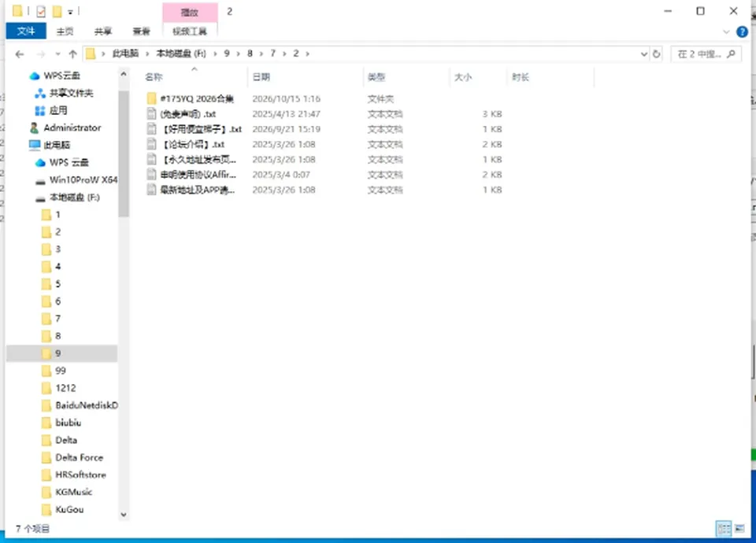This screenshot has width=756, height=543.
Task: Click the Back navigation arrow
Action: [20, 54]
